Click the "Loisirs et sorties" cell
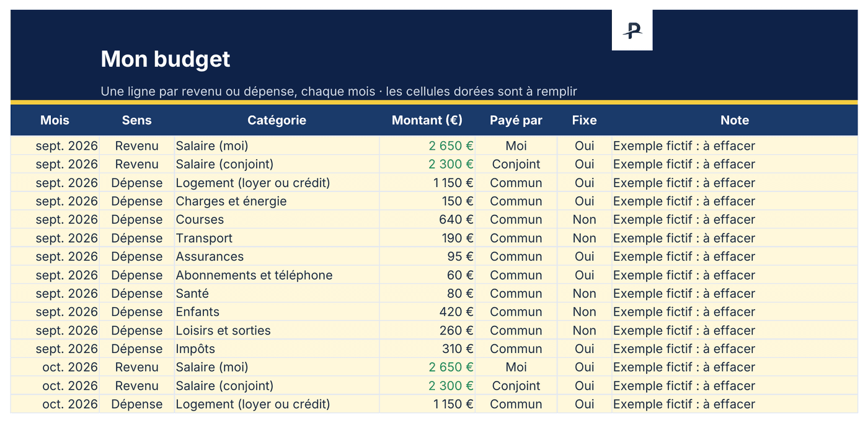 pyautogui.click(x=277, y=331)
